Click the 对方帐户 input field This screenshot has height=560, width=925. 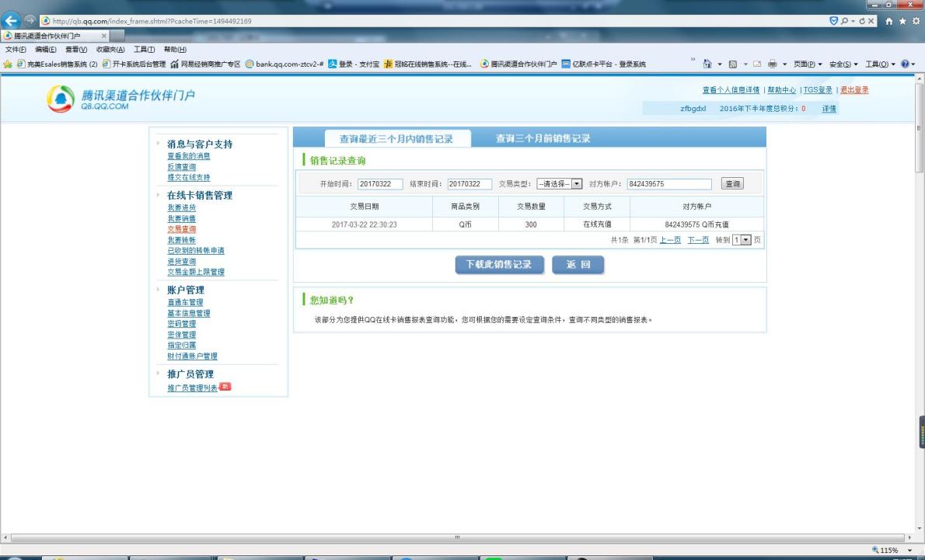click(669, 184)
